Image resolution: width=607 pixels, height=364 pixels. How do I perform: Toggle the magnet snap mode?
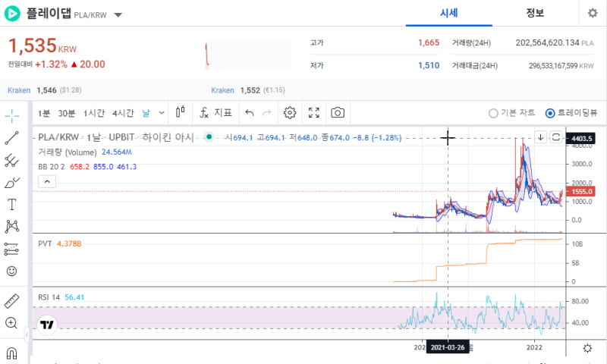click(12, 353)
